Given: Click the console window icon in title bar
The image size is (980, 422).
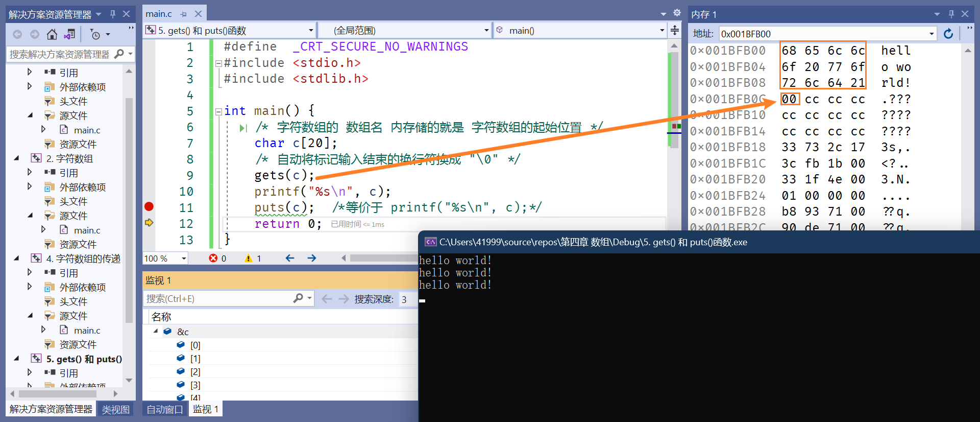Looking at the screenshot, I should coord(430,242).
